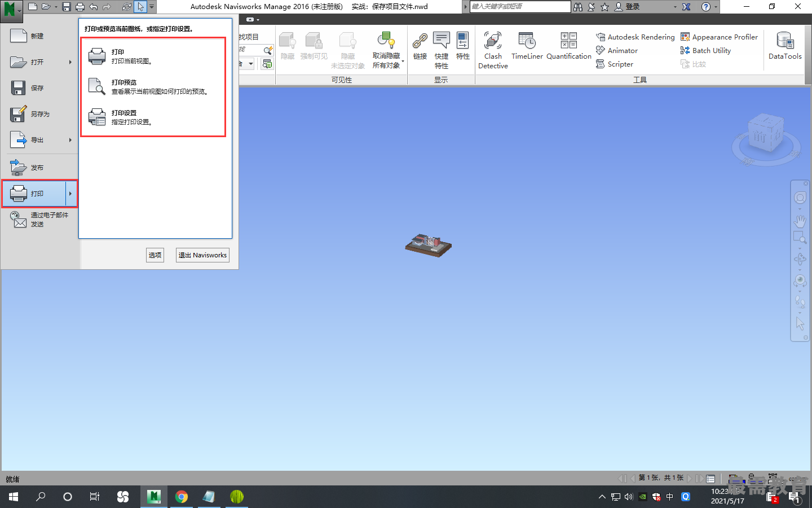Image resolution: width=812 pixels, height=508 pixels.
Task: Click the 退出 Navisworks exit button
Action: point(202,255)
